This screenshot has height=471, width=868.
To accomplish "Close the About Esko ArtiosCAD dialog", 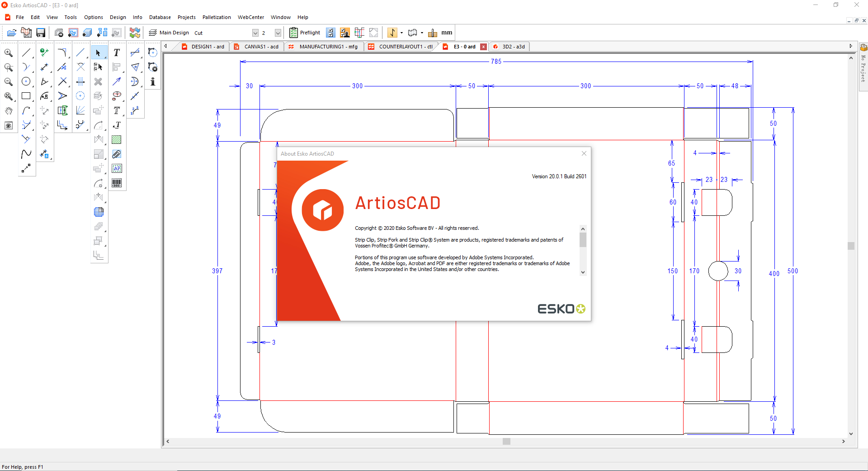I will [584, 153].
